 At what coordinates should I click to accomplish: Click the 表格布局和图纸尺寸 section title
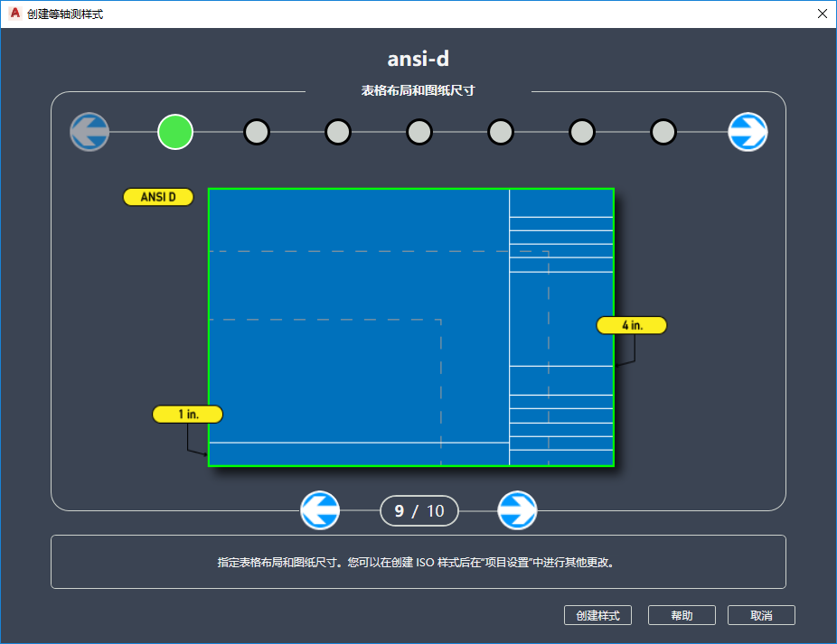418,90
